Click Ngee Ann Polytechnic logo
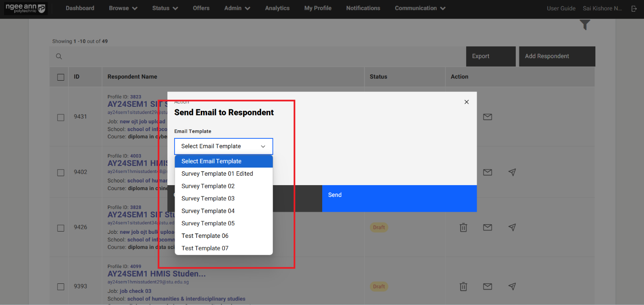The height and width of the screenshot is (305, 644). 25,9
